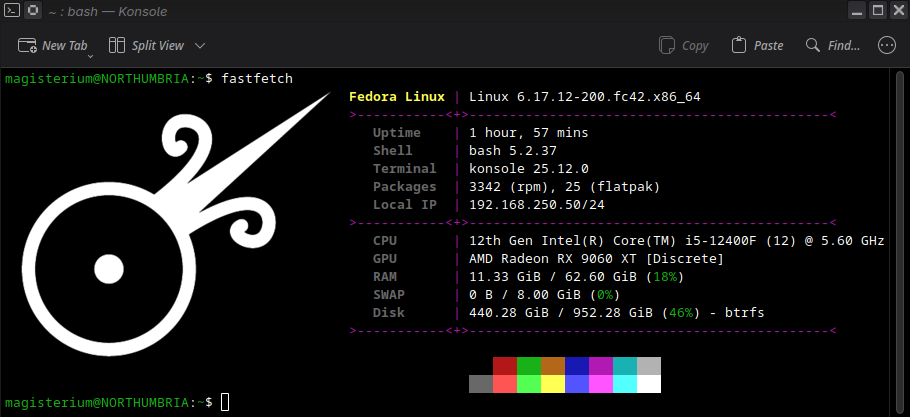The image size is (910, 417).
Task: Click the Copy toolbar button
Action: (x=684, y=45)
